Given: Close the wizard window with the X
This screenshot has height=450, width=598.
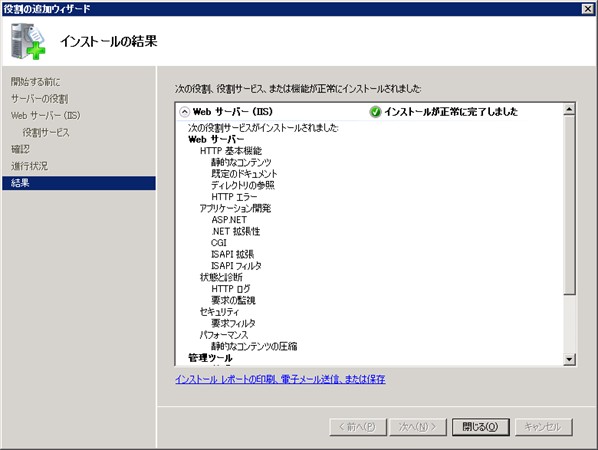Looking at the screenshot, I should pyautogui.click(x=588, y=8).
